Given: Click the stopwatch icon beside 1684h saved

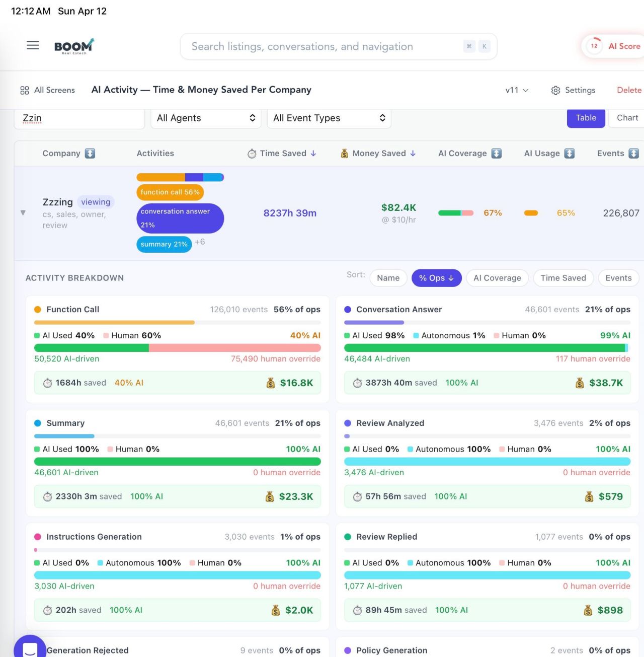Looking at the screenshot, I should pos(48,383).
